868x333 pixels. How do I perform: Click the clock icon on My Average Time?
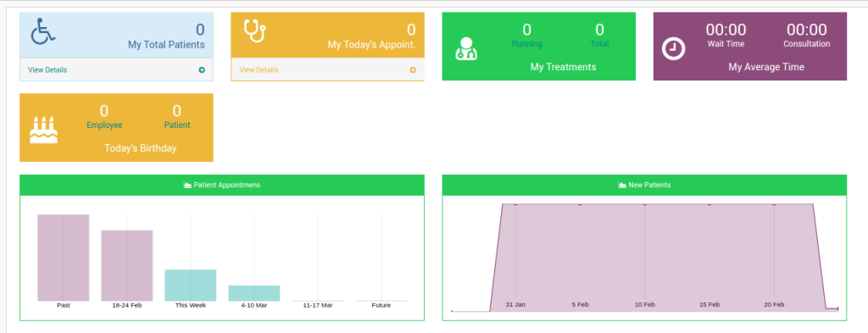click(x=674, y=49)
